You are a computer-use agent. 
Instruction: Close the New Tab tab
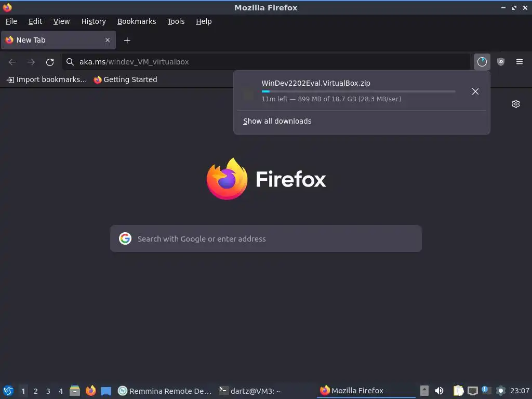pyautogui.click(x=108, y=40)
